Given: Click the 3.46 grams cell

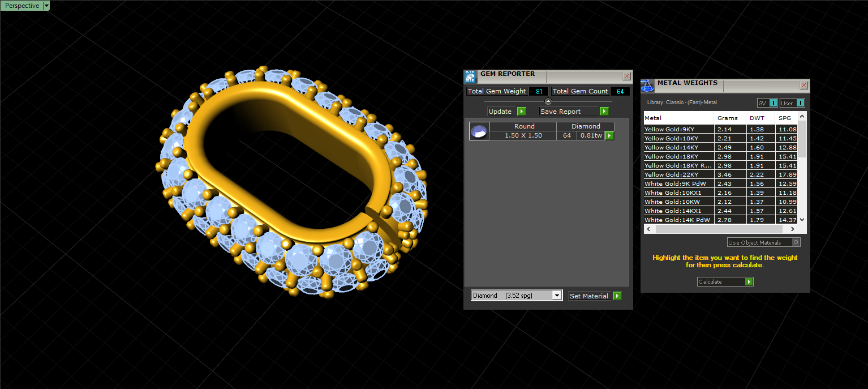Looking at the screenshot, I should click(731, 174).
